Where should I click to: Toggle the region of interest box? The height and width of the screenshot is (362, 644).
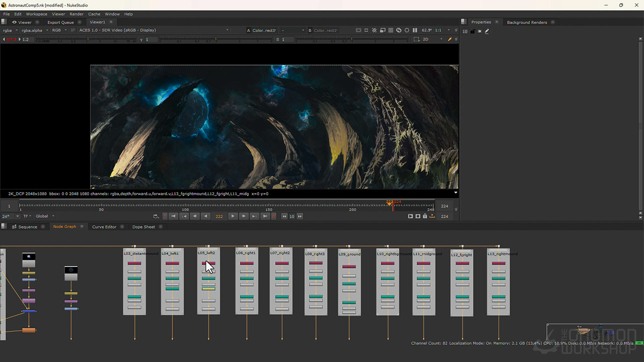point(416,39)
